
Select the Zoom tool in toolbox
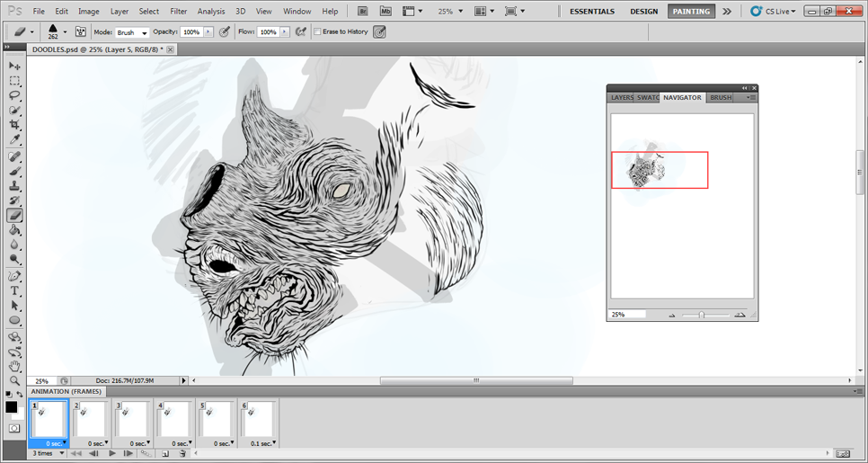(15, 381)
